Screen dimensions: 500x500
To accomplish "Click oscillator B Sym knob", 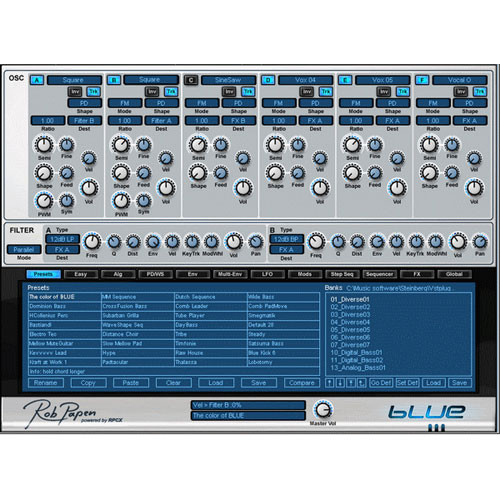I will [x=144, y=201].
